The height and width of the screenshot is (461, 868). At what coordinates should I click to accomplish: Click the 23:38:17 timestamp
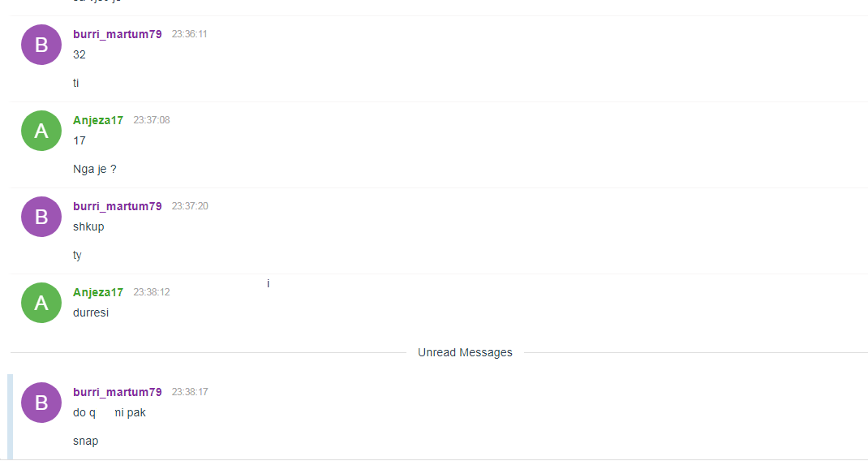(x=190, y=392)
